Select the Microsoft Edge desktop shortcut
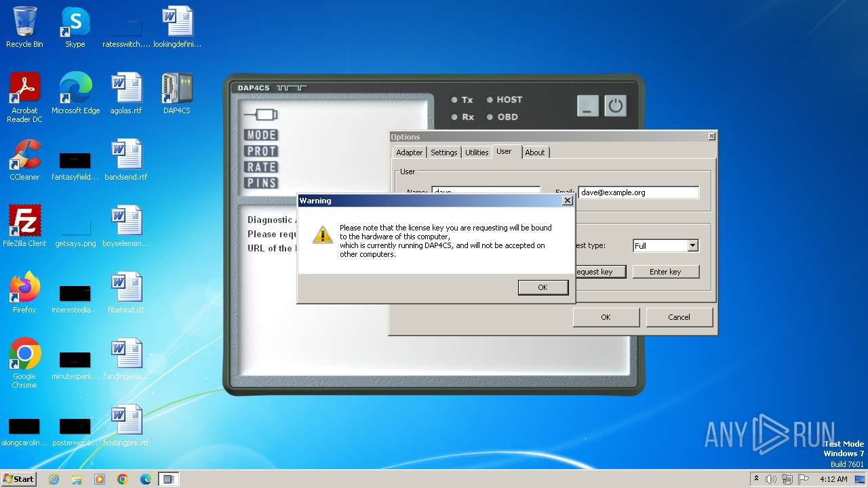This screenshot has height=488, width=868. point(75,94)
